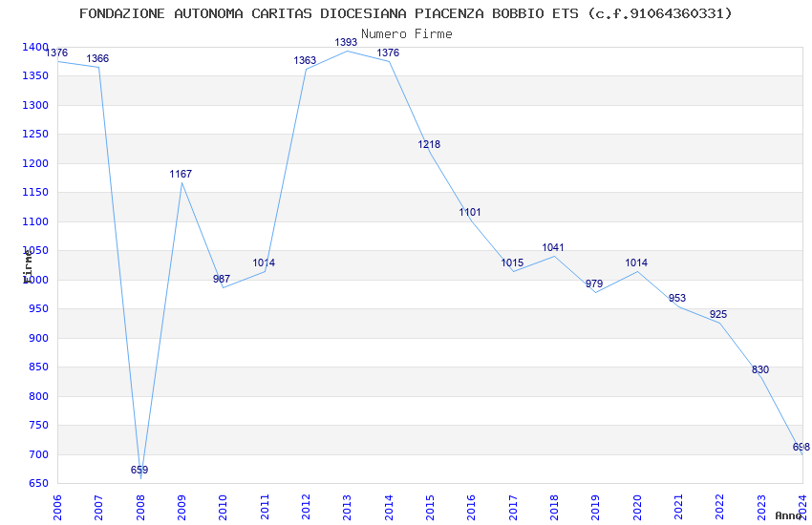Viewport: 812px width, 525px height.
Task: Select the 1015 data label
Action: [512, 262]
